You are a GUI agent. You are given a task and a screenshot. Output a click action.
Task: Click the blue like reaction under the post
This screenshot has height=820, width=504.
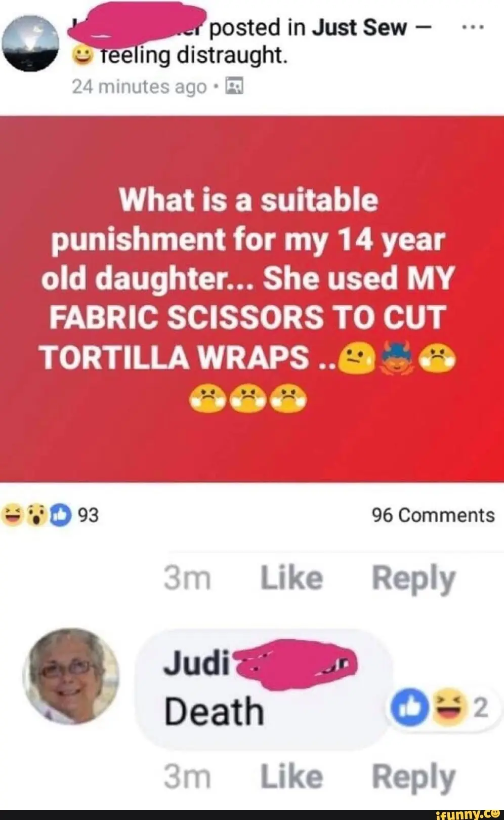[x=60, y=515]
